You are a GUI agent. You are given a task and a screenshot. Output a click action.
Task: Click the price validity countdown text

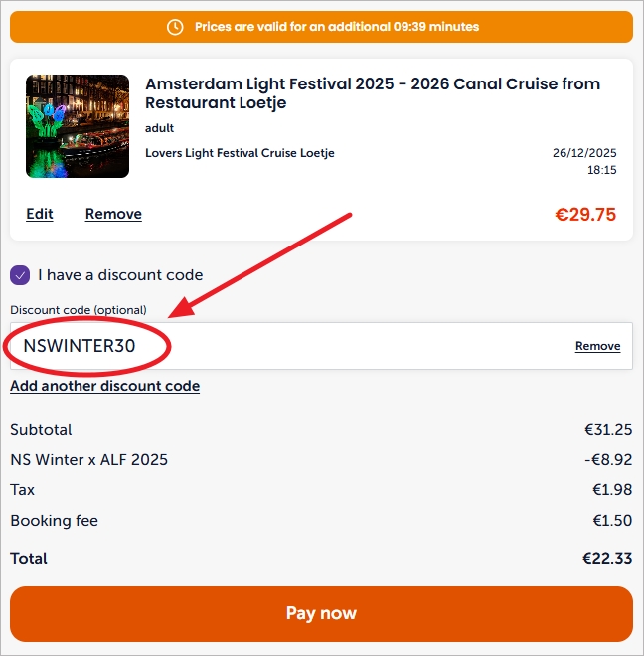pos(337,27)
